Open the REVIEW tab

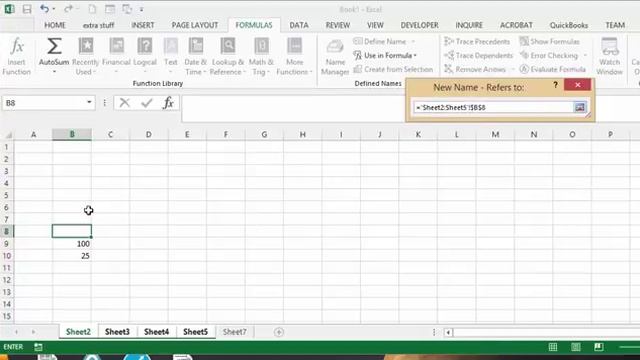coord(338,25)
